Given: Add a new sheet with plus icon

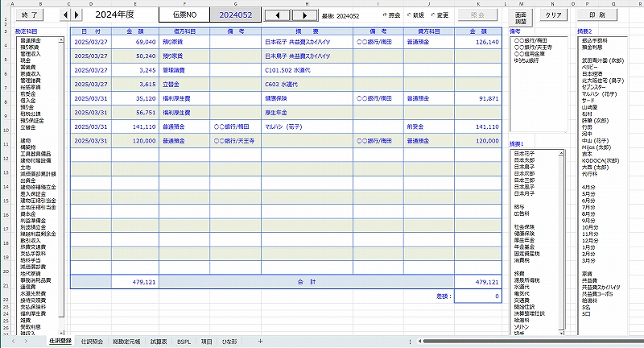Looking at the screenshot, I should click(259, 342).
